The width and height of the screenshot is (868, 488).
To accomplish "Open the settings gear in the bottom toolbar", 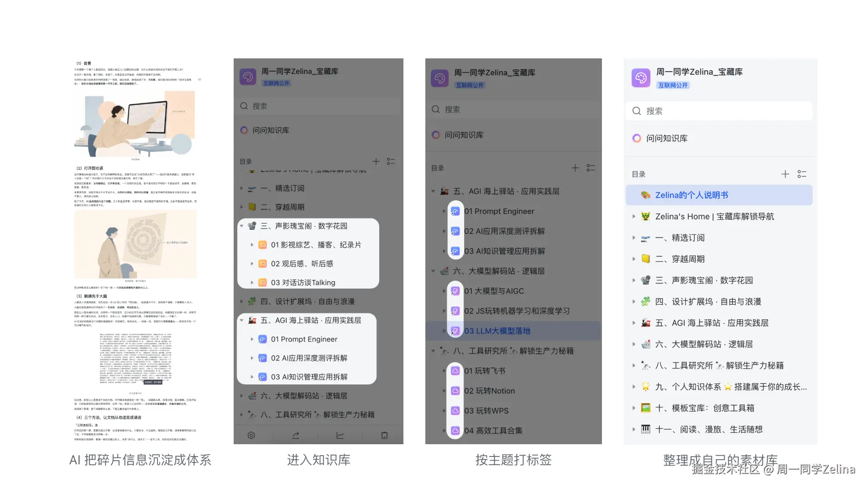I will tap(251, 435).
